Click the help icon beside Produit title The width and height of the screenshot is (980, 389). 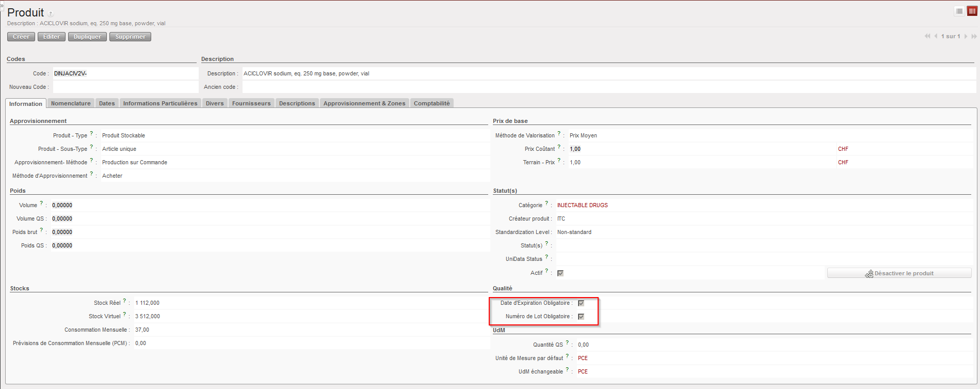(x=51, y=14)
